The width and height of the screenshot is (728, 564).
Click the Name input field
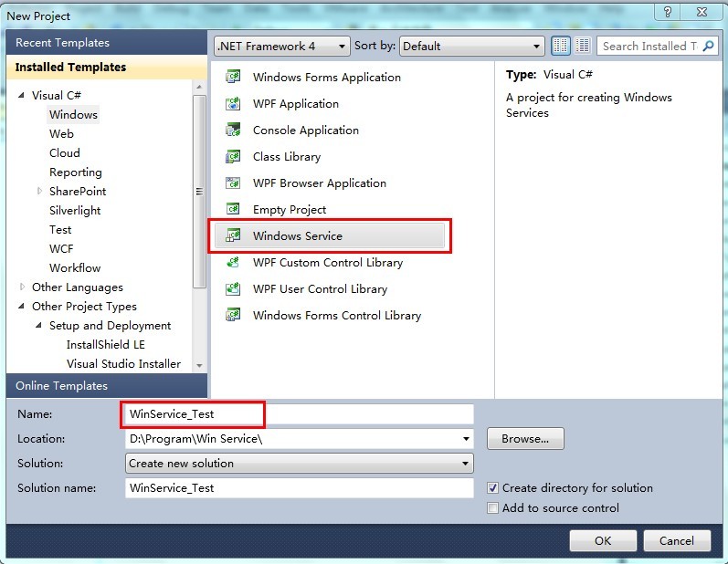point(300,414)
